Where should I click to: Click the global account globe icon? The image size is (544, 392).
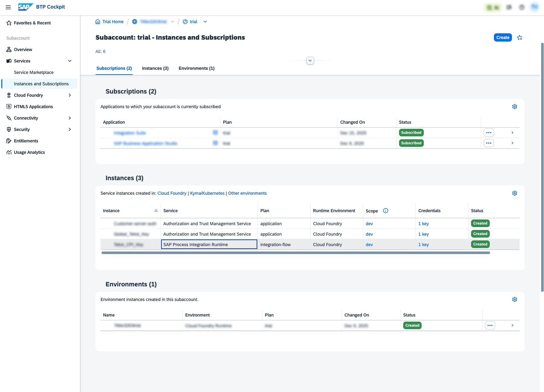pos(134,22)
